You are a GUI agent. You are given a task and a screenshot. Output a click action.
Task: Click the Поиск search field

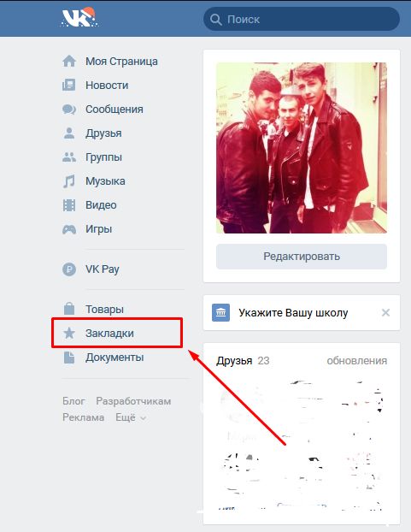[x=302, y=20]
